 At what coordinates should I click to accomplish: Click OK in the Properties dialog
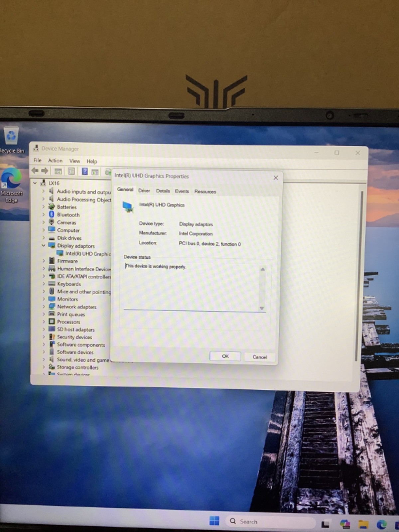pos(225,356)
